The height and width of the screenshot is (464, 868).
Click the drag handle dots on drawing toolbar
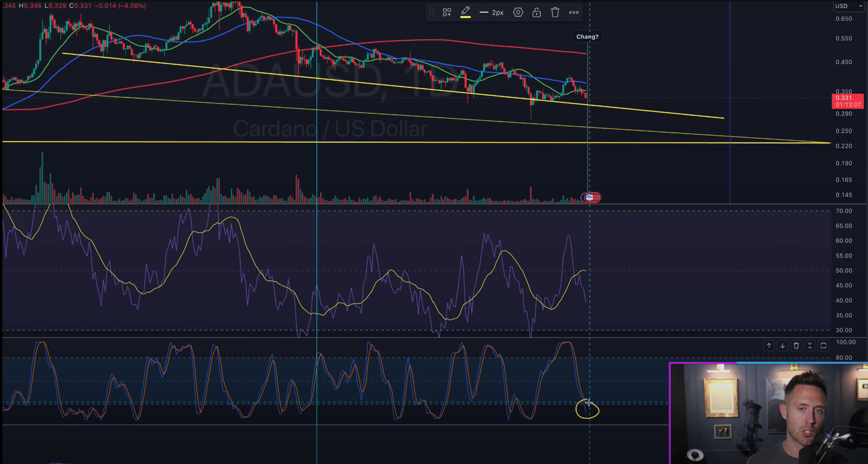[432, 12]
